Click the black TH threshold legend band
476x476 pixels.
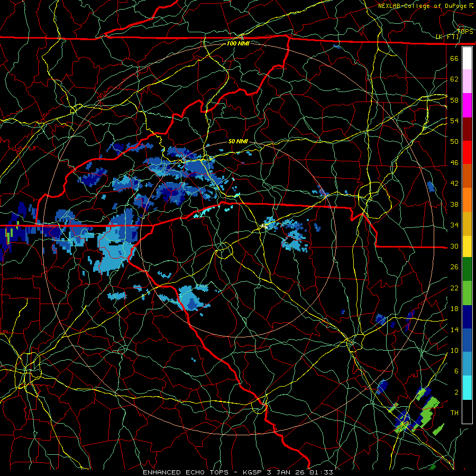click(x=467, y=411)
